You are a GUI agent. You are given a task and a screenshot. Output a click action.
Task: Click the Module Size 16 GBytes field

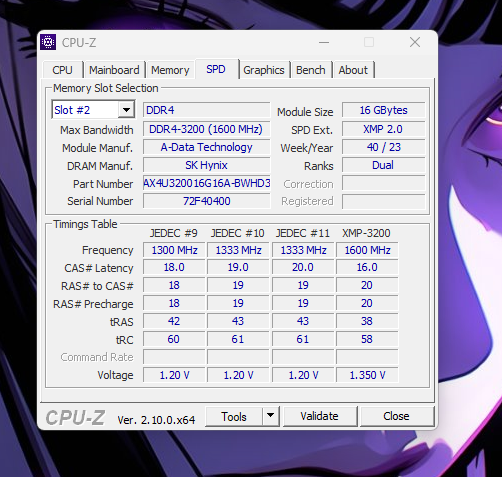383,110
